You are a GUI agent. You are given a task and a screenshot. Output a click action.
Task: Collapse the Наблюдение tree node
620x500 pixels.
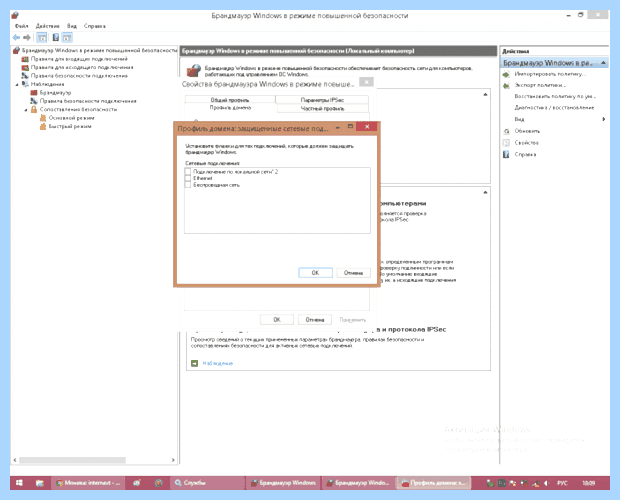pyautogui.click(x=17, y=85)
